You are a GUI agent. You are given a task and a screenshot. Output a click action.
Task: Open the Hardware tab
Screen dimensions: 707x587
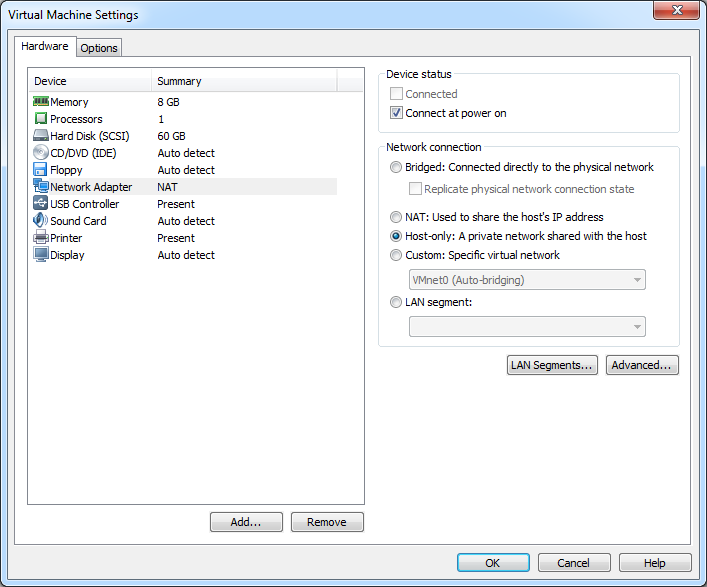(x=45, y=46)
